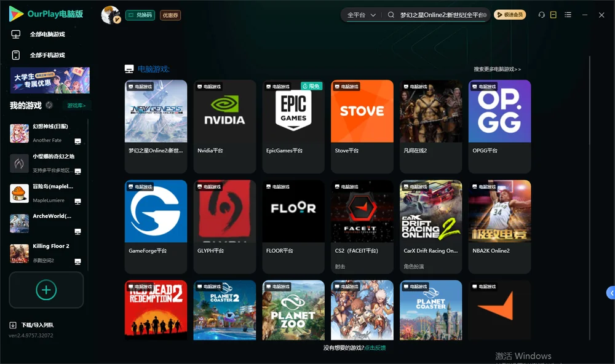The width and height of the screenshot is (615, 364).
Task: Click the download/import queue icon
Action: click(x=13, y=325)
